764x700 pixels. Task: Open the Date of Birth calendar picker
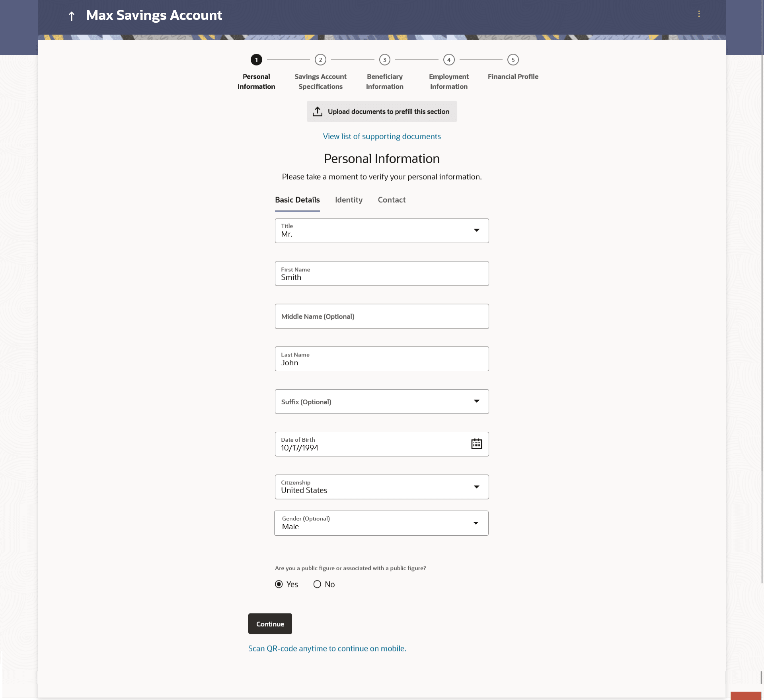coord(476,444)
